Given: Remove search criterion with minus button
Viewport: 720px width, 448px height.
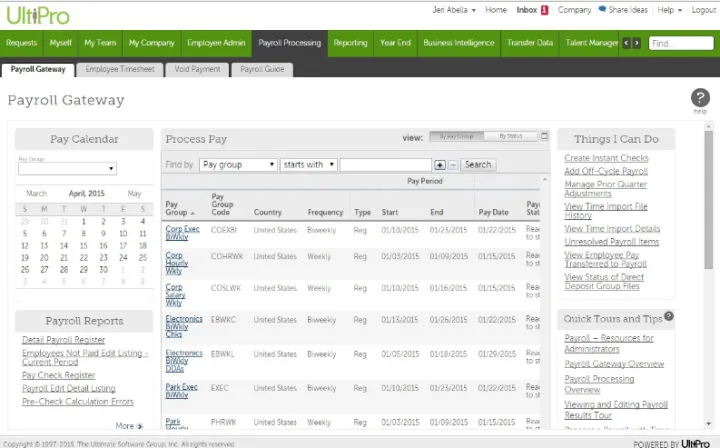Looking at the screenshot, I should (x=453, y=165).
